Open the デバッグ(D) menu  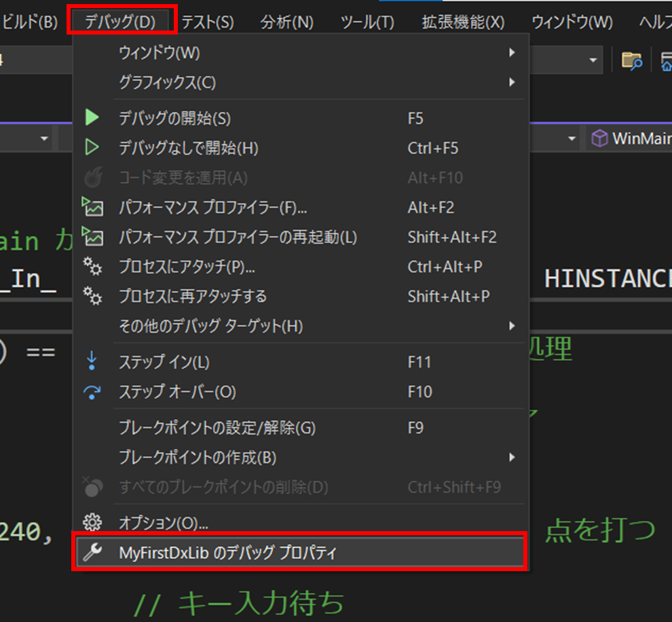(x=121, y=21)
